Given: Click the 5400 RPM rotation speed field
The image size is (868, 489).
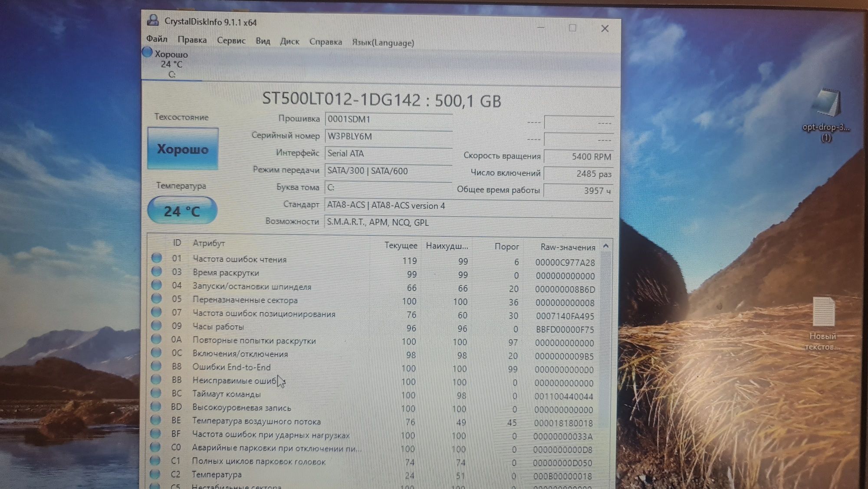Looking at the screenshot, I should (x=579, y=156).
